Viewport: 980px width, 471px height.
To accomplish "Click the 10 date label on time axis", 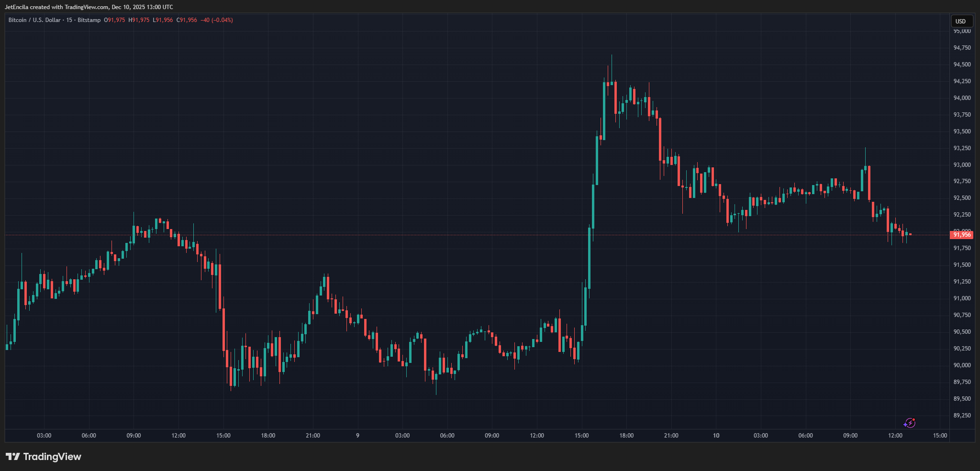I will point(716,436).
